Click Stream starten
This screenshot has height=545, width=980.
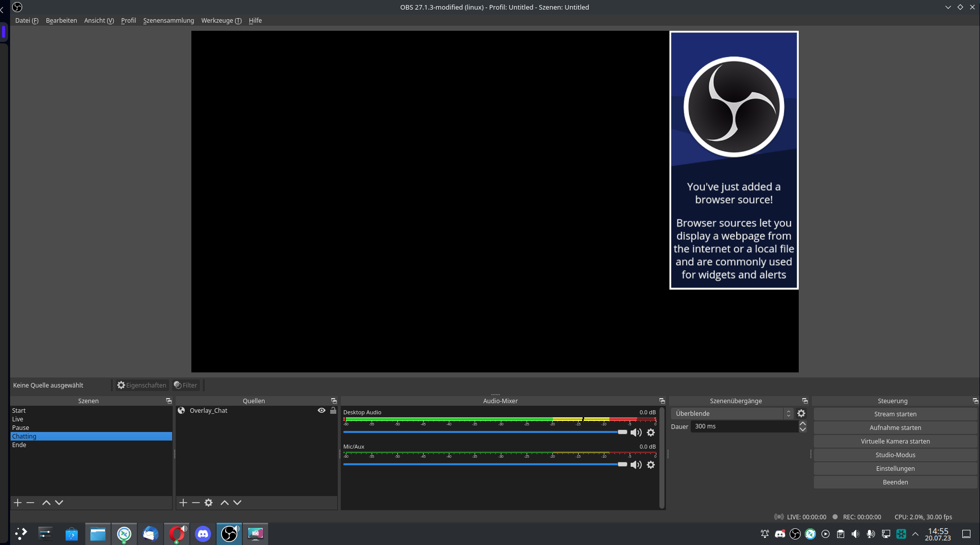click(895, 414)
